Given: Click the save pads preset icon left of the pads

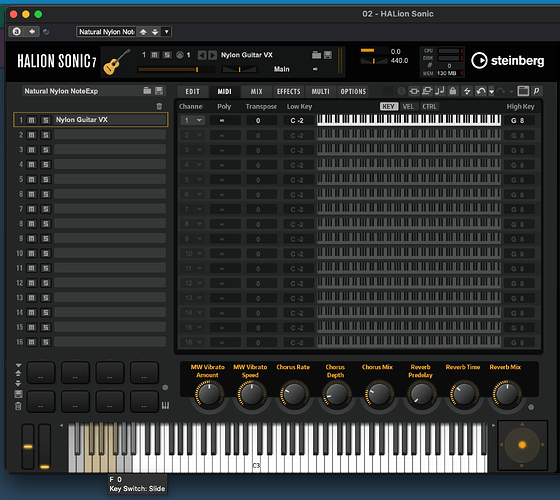Looking at the screenshot, I should pyautogui.click(x=18, y=394).
